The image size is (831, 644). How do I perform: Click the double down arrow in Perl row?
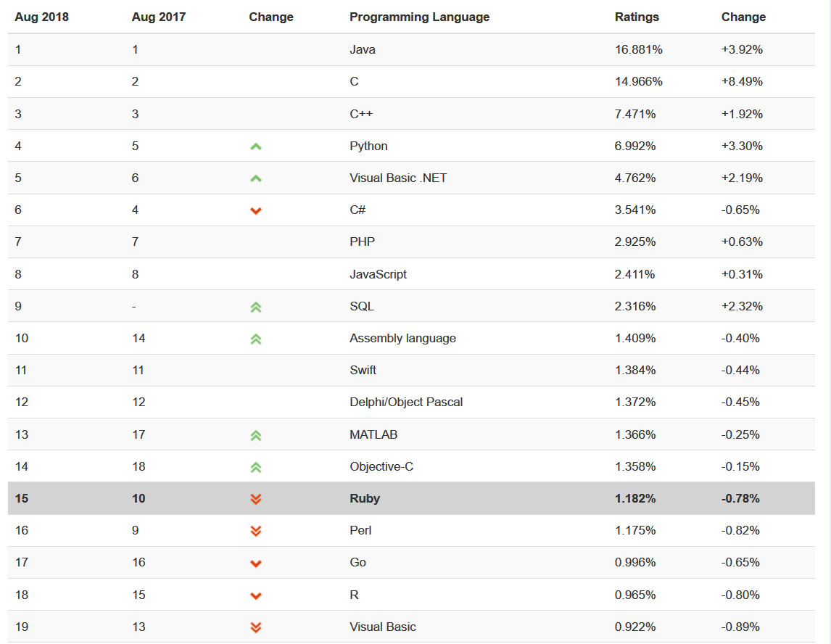(255, 531)
